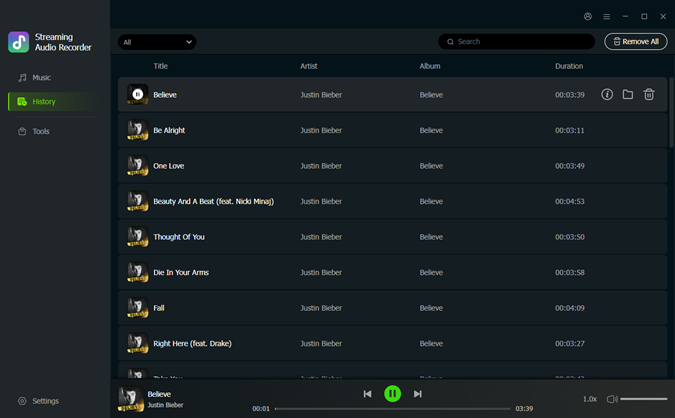Click the now-playing title Believe in player
The image size is (675, 418).
(159, 394)
